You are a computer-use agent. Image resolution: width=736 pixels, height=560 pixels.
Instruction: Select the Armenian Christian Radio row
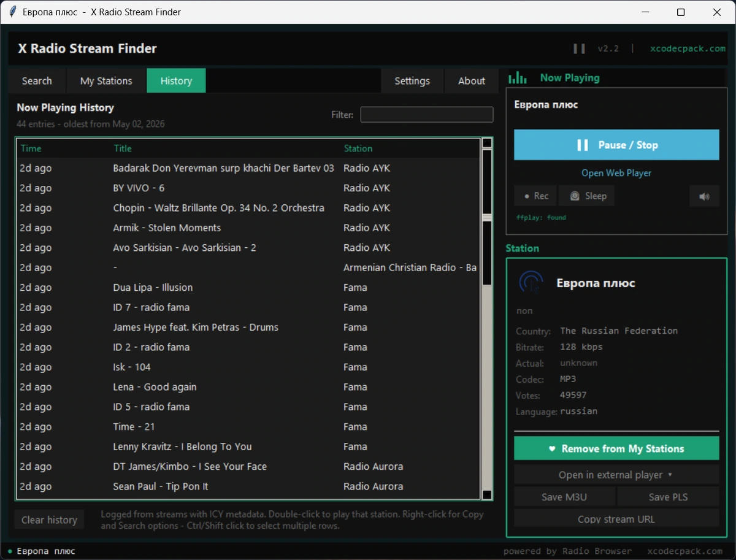[248, 267]
